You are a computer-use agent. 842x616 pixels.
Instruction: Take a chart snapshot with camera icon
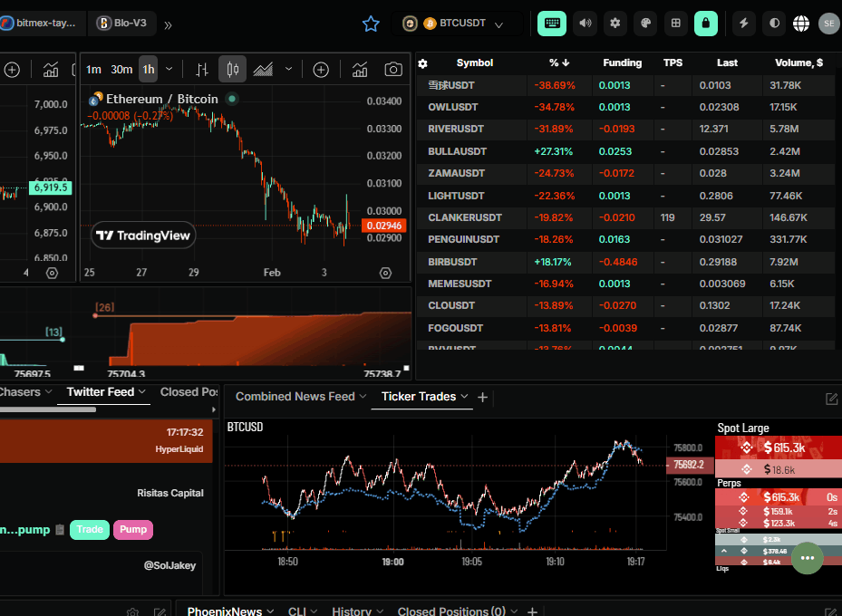click(x=392, y=70)
